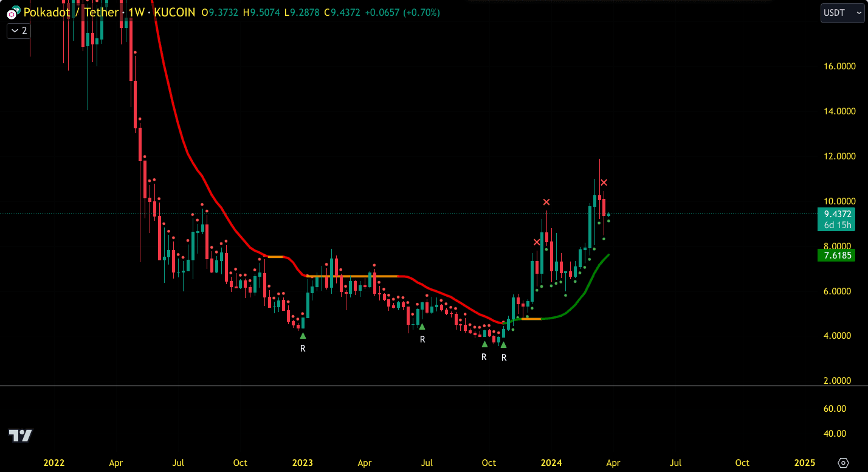Click the current price label 9.4372
868x472 pixels.
coord(836,214)
